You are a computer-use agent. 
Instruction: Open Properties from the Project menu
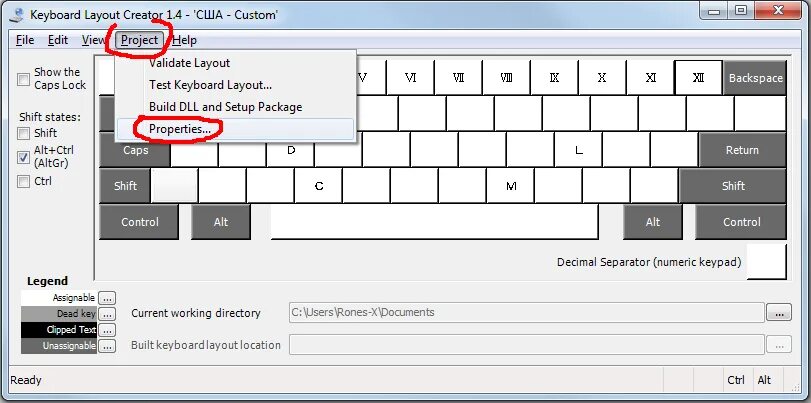point(236,129)
